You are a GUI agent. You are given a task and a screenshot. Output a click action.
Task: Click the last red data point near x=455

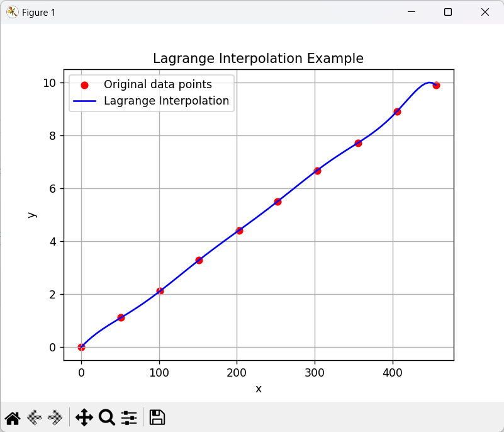pos(436,85)
